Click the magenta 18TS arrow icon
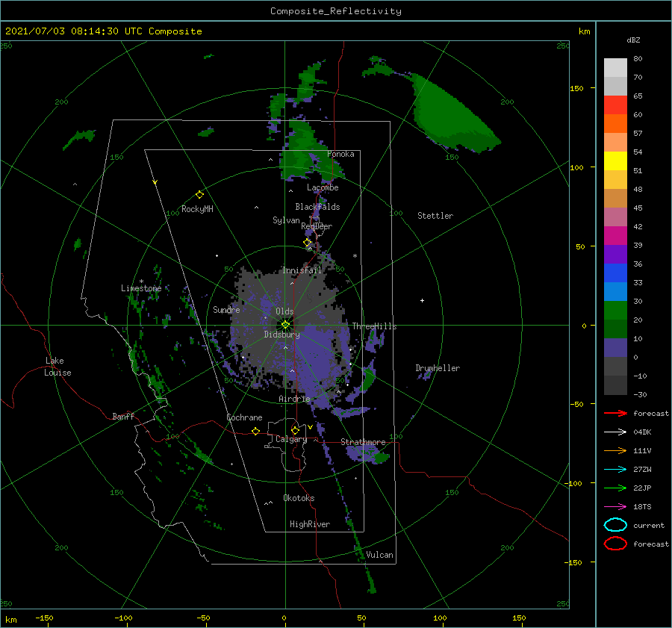The image size is (672, 628). click(x=615, y=507)
